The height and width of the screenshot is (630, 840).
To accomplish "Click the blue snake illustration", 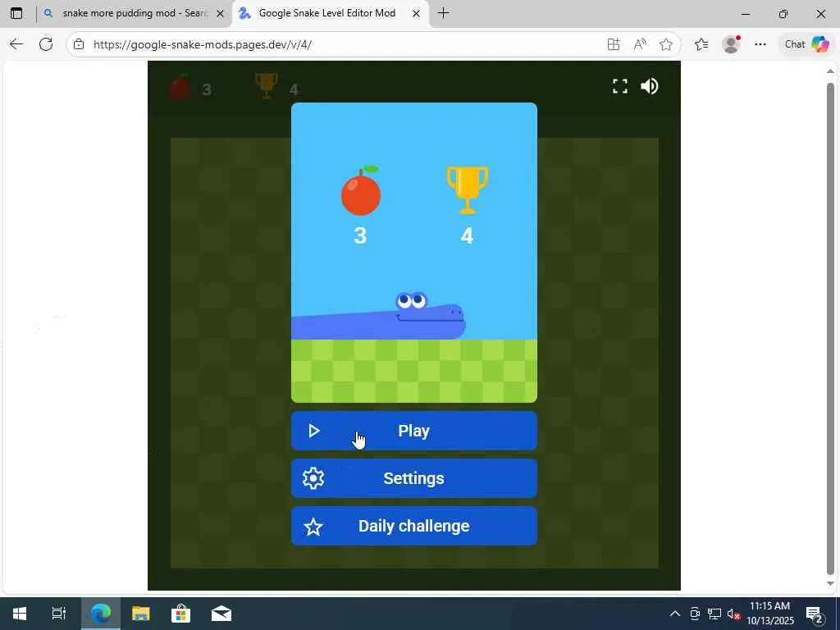I will (378, 316).
